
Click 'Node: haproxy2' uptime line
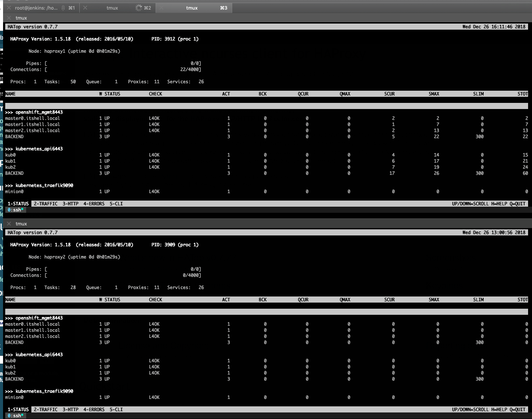point(75,257)
